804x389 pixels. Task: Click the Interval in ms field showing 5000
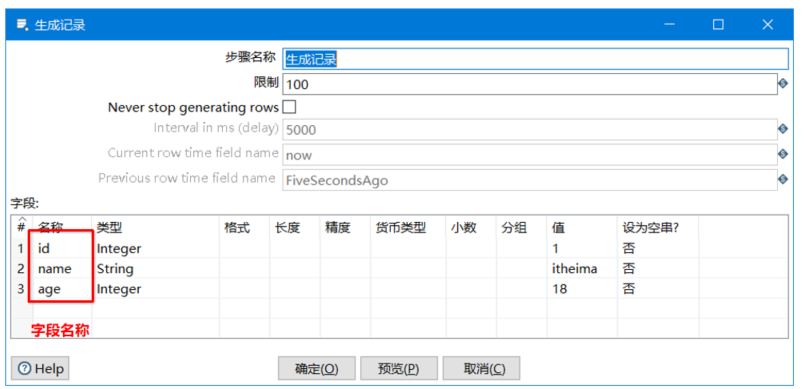[530, 129]
